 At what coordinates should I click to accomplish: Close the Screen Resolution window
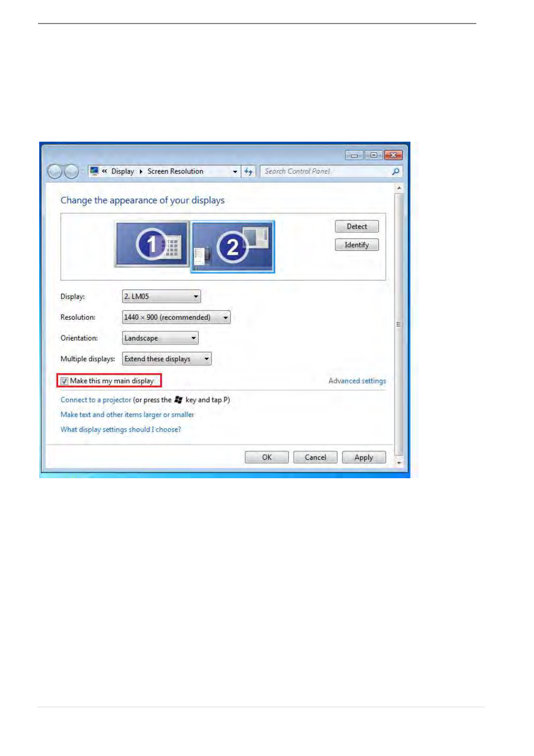(393, 155)
